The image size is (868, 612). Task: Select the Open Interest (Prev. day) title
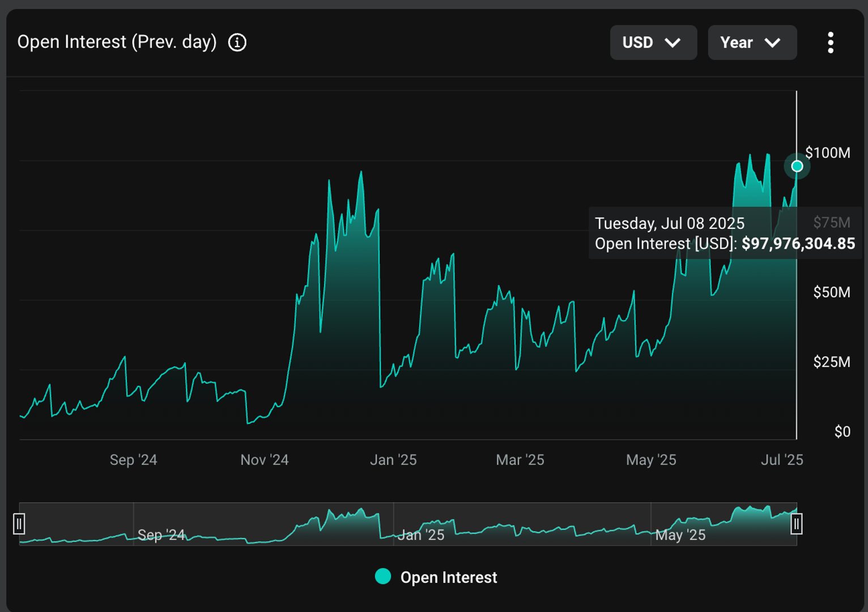[116, 42]
